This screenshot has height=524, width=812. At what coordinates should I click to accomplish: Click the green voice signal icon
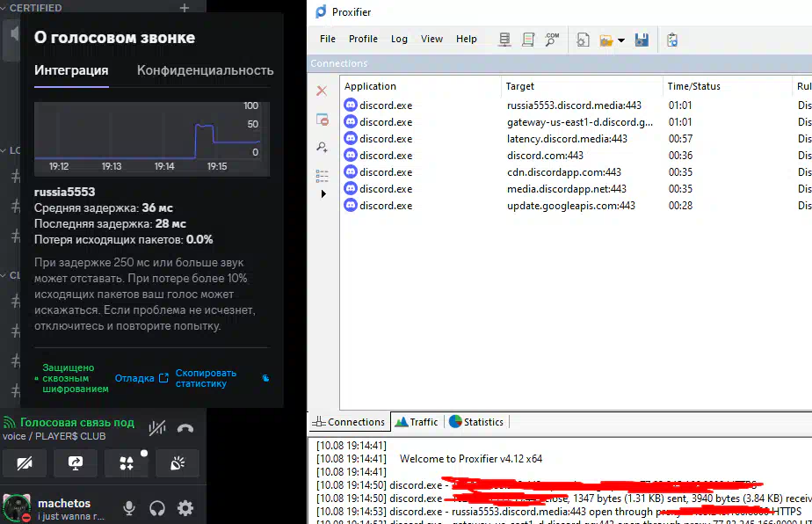pyautogui.click(x=9, y=422)
